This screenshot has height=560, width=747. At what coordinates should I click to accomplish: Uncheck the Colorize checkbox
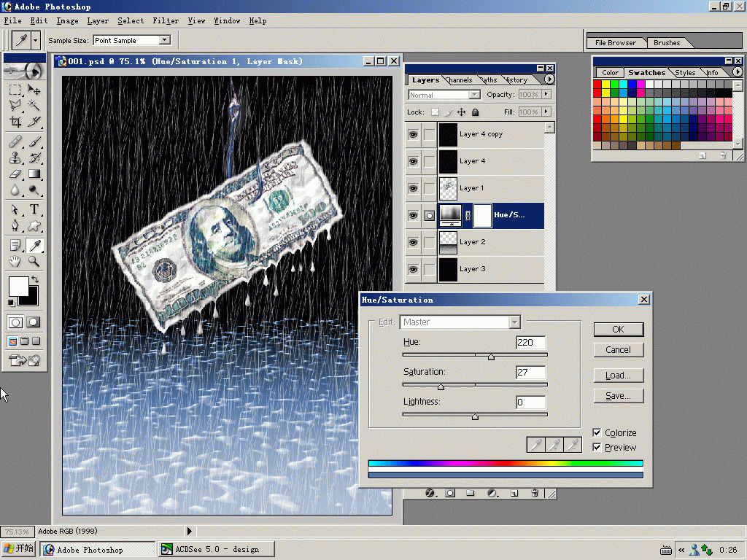coord(597,432)
